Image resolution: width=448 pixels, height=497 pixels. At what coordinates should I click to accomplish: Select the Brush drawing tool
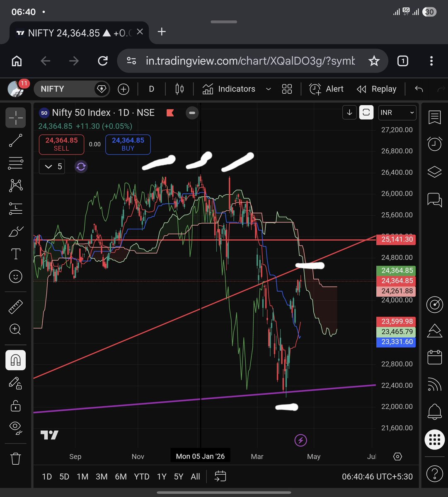tap(15, 232)
